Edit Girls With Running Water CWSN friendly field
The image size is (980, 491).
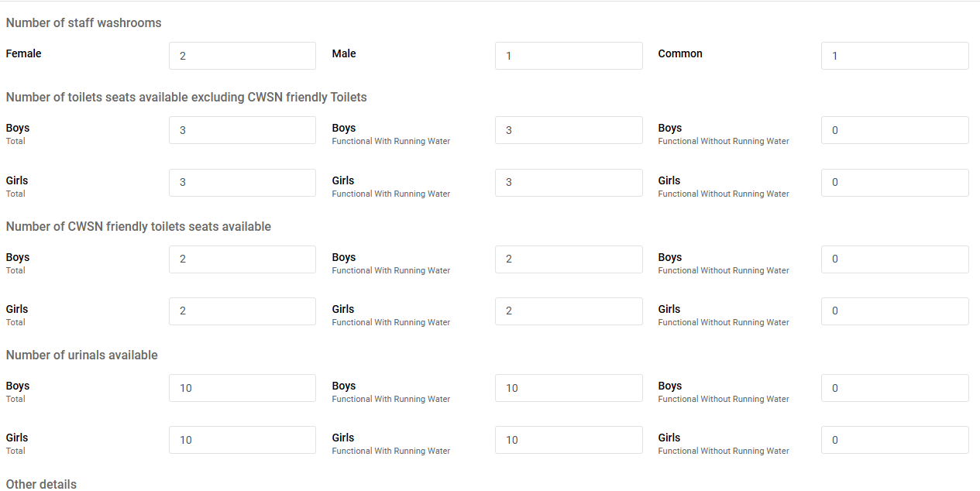568,311
